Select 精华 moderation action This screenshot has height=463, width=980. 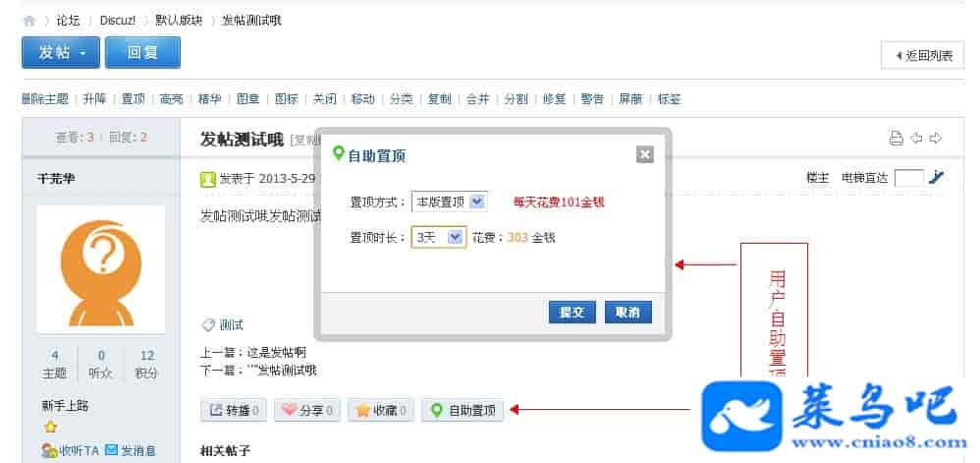(x=209, y=99)
